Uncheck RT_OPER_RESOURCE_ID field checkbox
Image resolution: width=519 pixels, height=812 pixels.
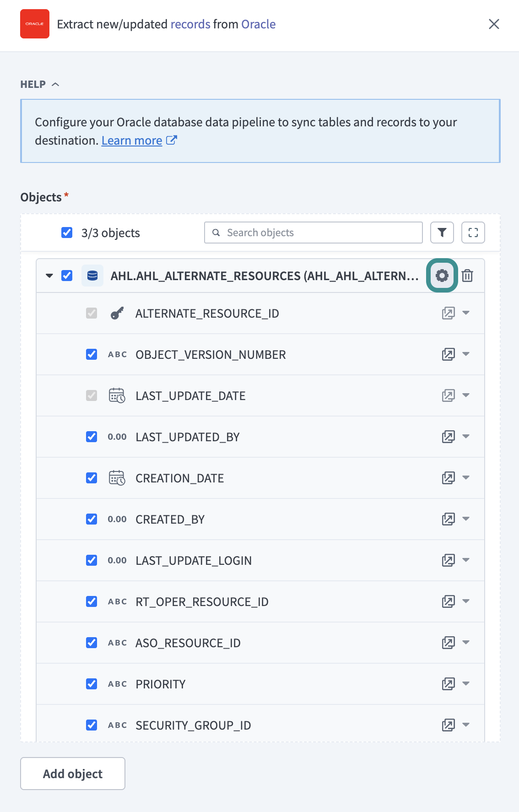click(x=92, y=601)
